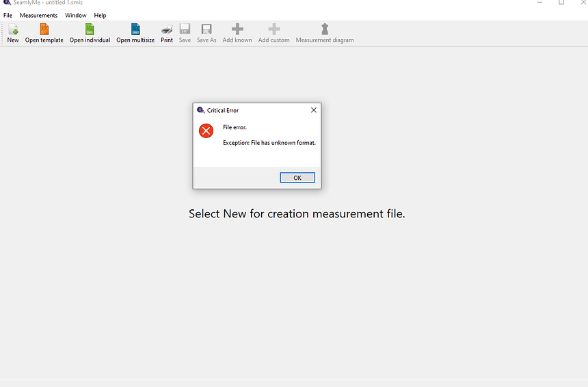
Task: Minimize the SeamlyMe window
Action: point(539,3)
